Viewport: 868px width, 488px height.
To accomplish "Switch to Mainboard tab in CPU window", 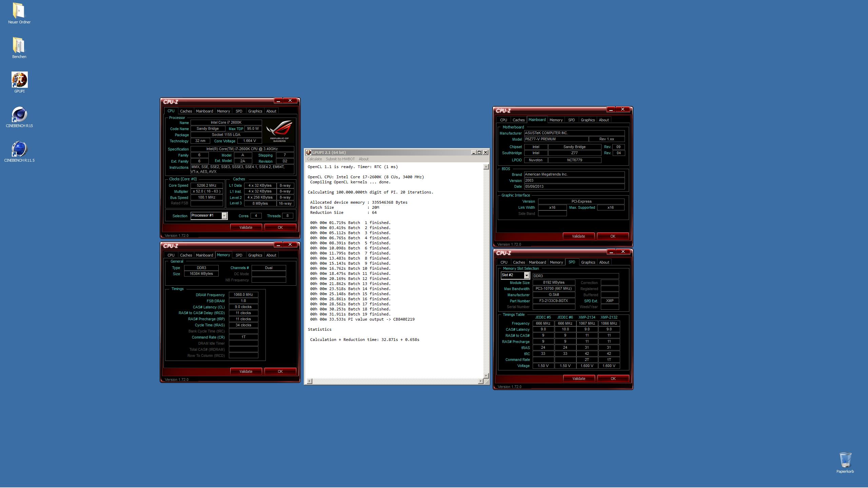I will coord(204,111).
